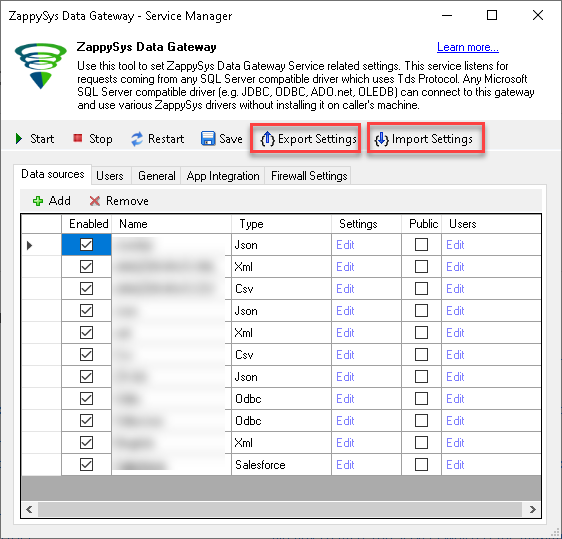Remove data source with red X icon
Viewport: 562px width, 539px height.
[x=95, y=201]
